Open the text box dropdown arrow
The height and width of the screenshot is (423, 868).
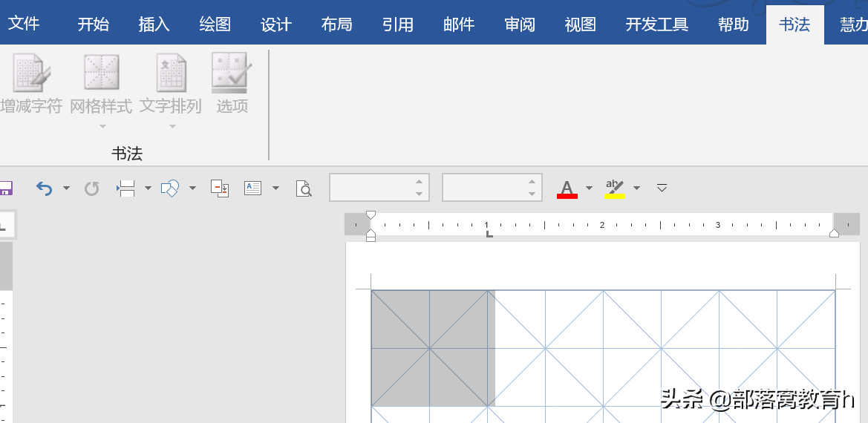[x=275, y=188]
